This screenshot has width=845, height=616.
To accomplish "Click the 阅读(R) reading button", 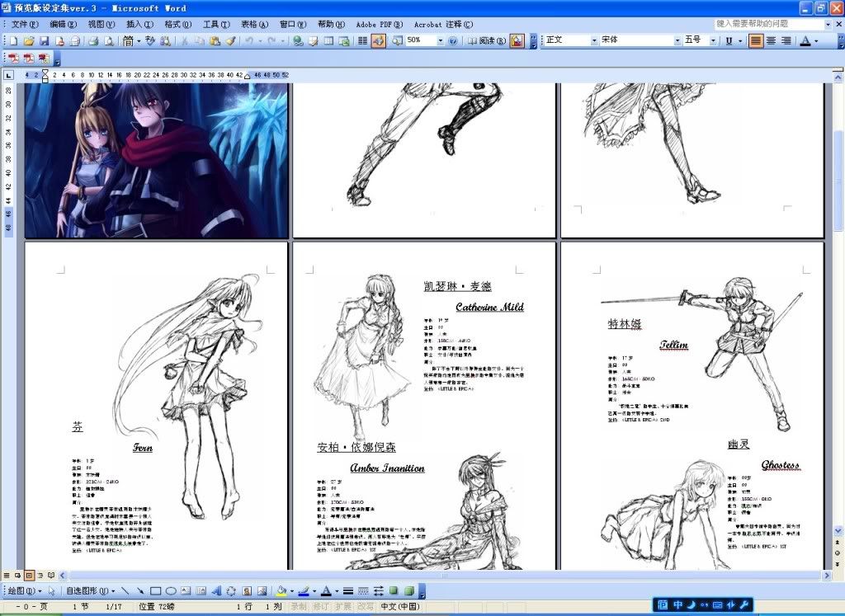I will pyautogui.click(x=487, y=41).
